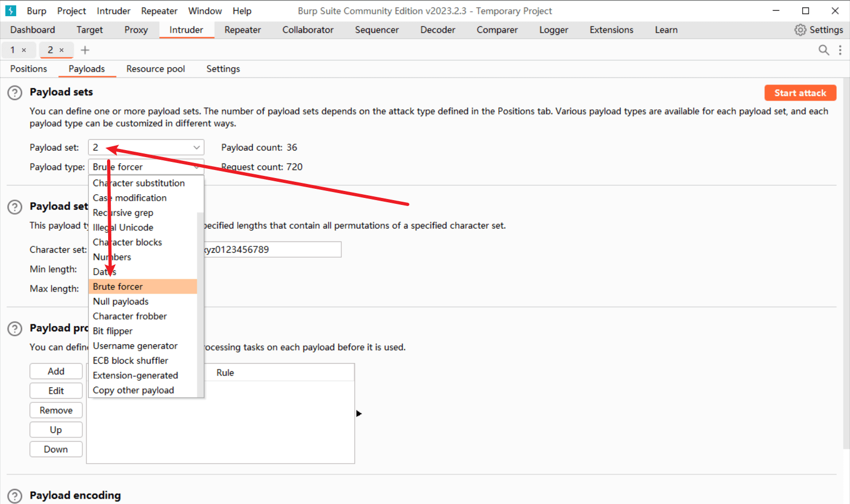
Task: Click the Add processing rule button
Action: [56, 371]
